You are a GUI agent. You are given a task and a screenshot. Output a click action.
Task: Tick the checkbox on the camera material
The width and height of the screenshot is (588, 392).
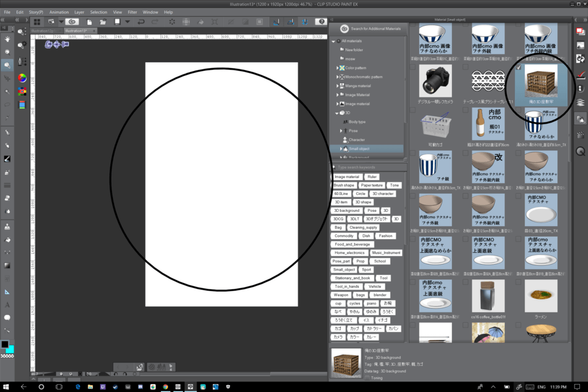coord(413,67)
